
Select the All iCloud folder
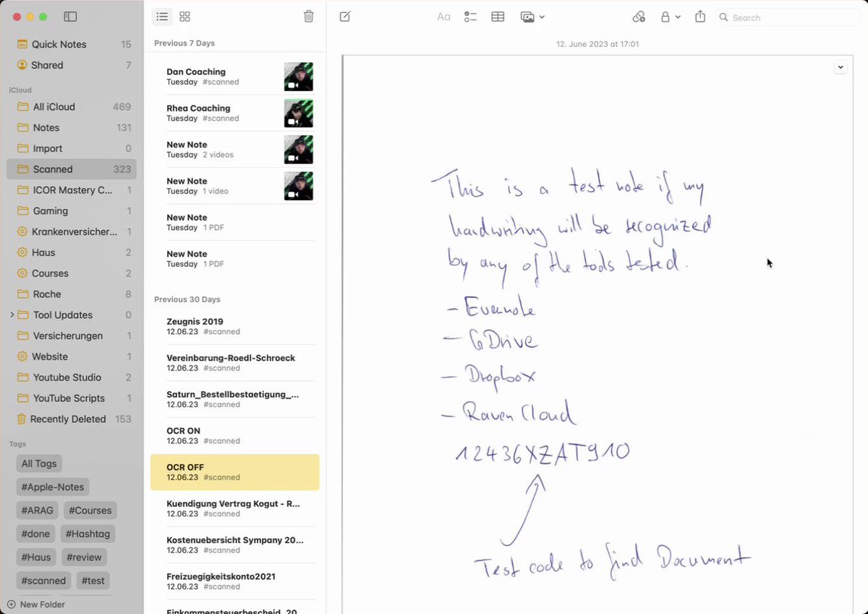[72, 107]
